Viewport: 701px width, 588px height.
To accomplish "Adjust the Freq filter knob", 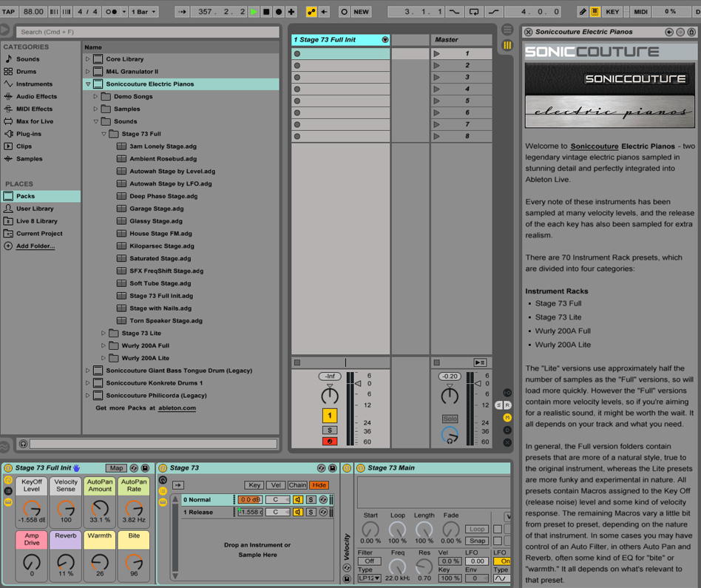I will (397, 567).
